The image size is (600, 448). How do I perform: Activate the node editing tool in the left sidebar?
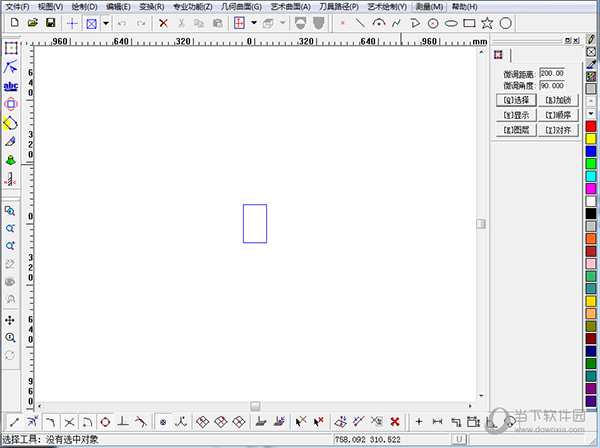coord(11,67)
